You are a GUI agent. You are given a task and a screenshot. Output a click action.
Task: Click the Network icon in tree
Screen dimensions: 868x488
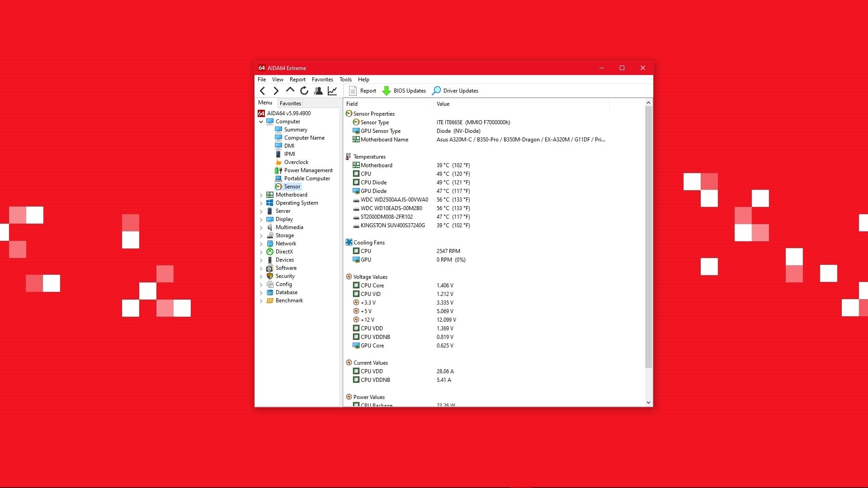270,244
